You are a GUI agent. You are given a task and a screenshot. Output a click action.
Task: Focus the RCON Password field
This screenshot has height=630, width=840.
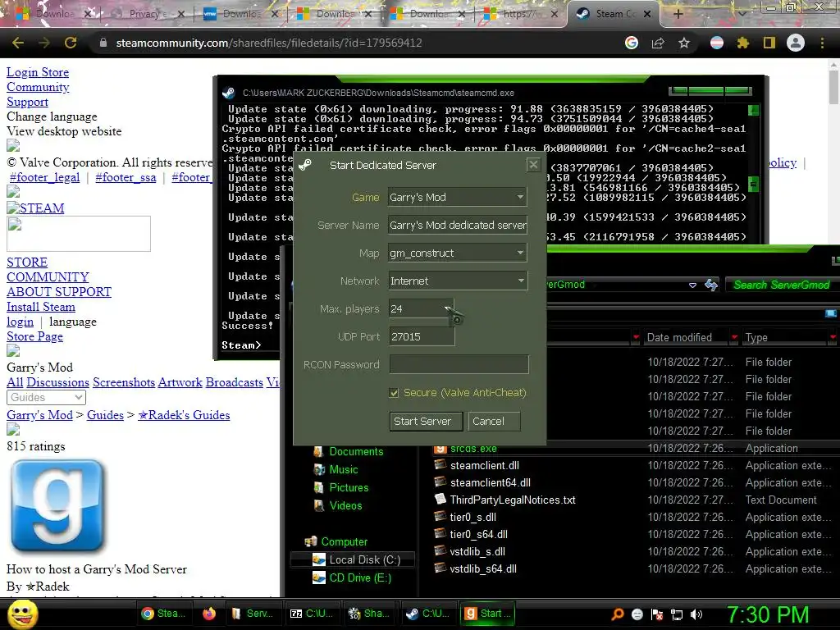point(459,364)
